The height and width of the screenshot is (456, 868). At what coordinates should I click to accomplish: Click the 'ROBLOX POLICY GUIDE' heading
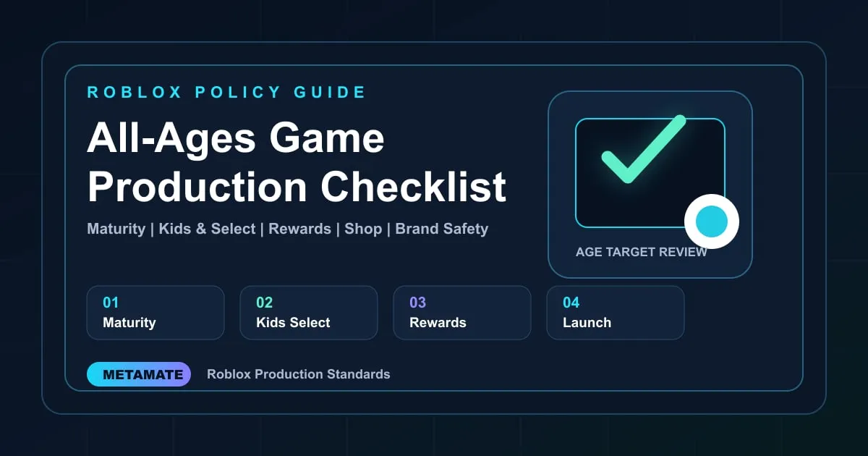coord(226,92)
